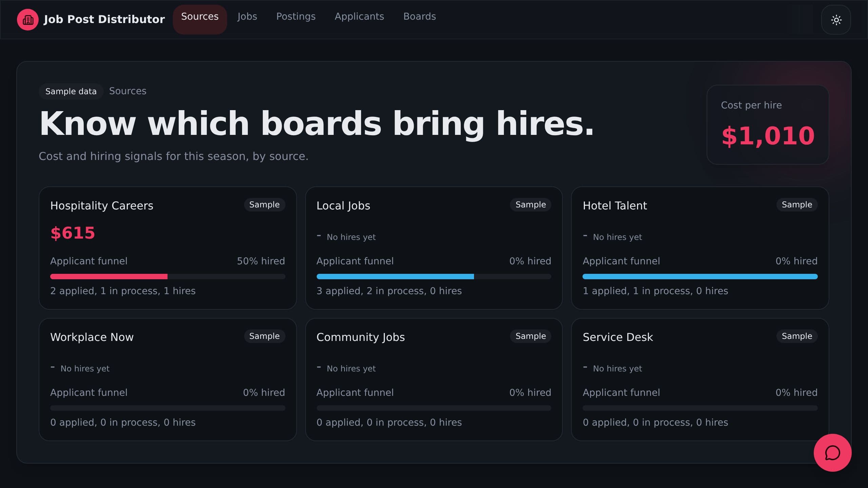This screenshot has width=868, height=488.
Task: Click the Sample badge on Service Desk
Action: pos(797,336)
